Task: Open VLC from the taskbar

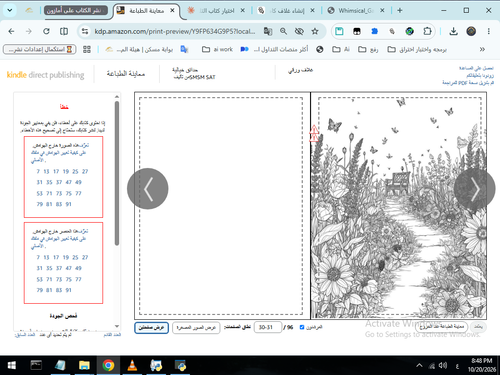Action: pyautogui.click(x=132, y=366)
